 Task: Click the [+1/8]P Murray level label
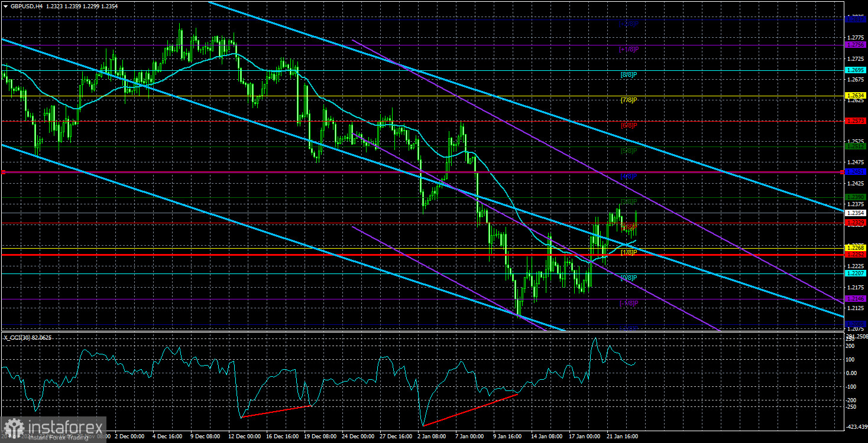tap(629, 50)
